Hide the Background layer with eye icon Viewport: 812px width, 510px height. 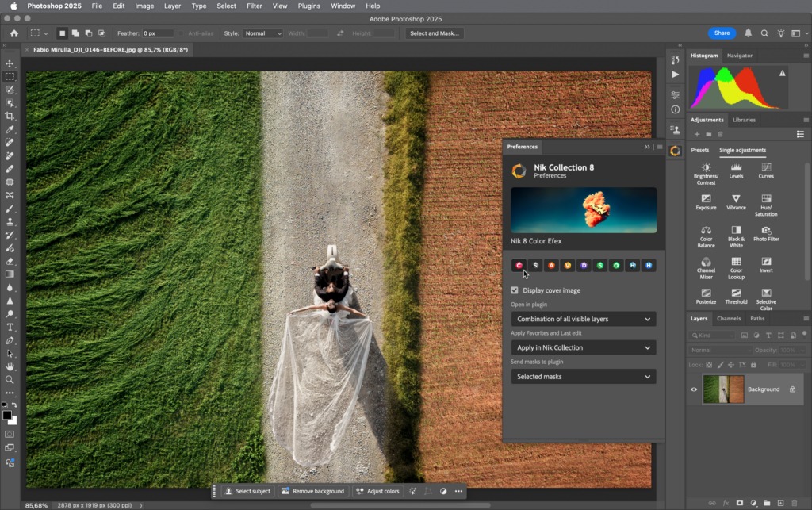tap(694, 389)
